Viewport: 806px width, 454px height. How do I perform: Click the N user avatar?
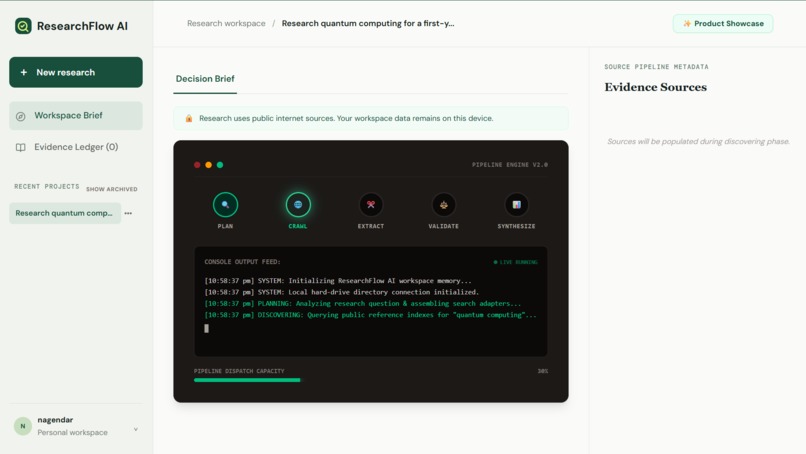point(23,426)
